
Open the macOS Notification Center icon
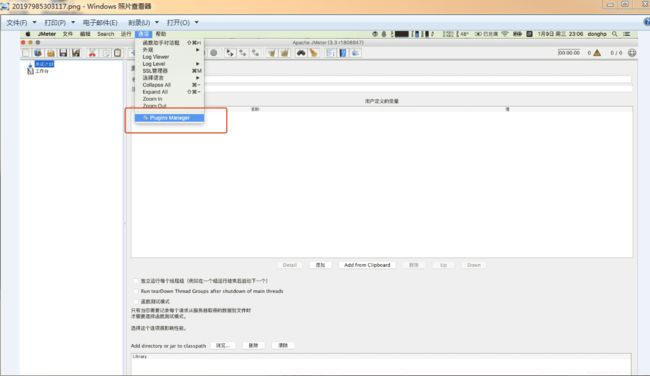click(x=627, y=34)
